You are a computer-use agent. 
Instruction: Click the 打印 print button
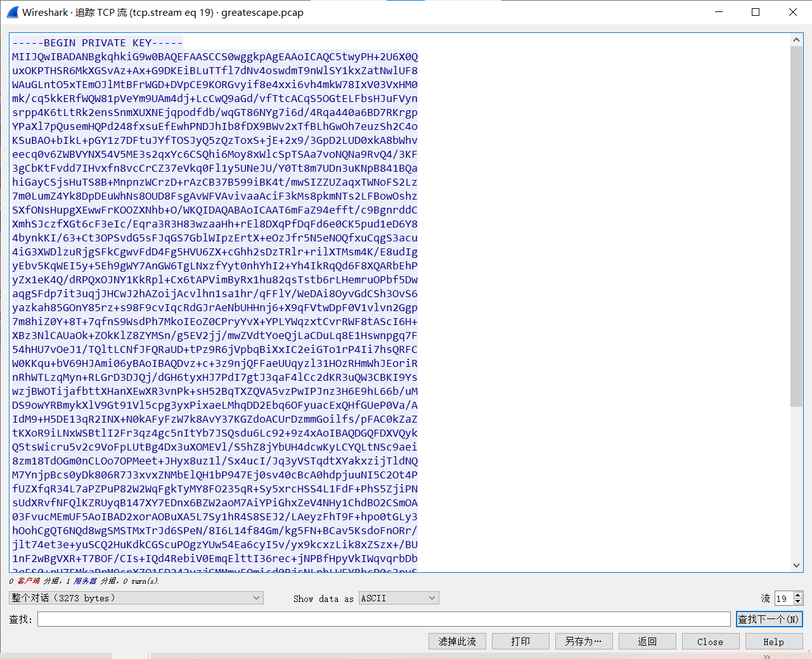pos(520,641)
